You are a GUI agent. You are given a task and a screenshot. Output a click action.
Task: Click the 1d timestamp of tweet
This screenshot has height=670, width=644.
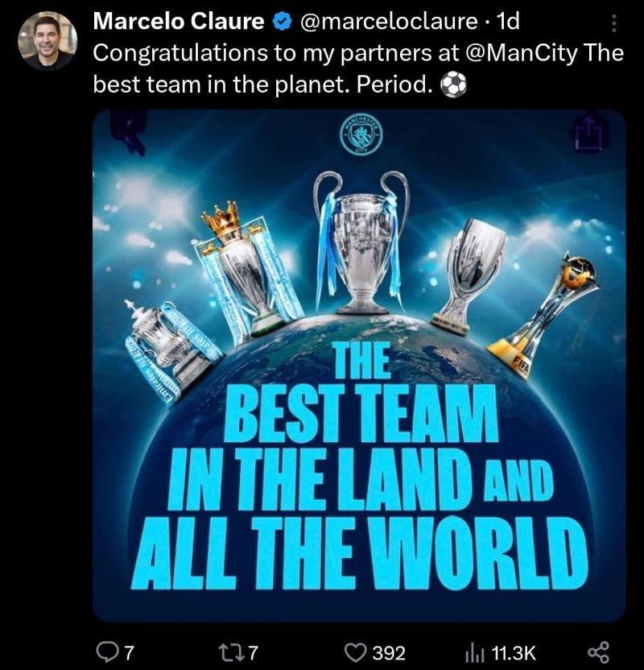pos(507,22)
